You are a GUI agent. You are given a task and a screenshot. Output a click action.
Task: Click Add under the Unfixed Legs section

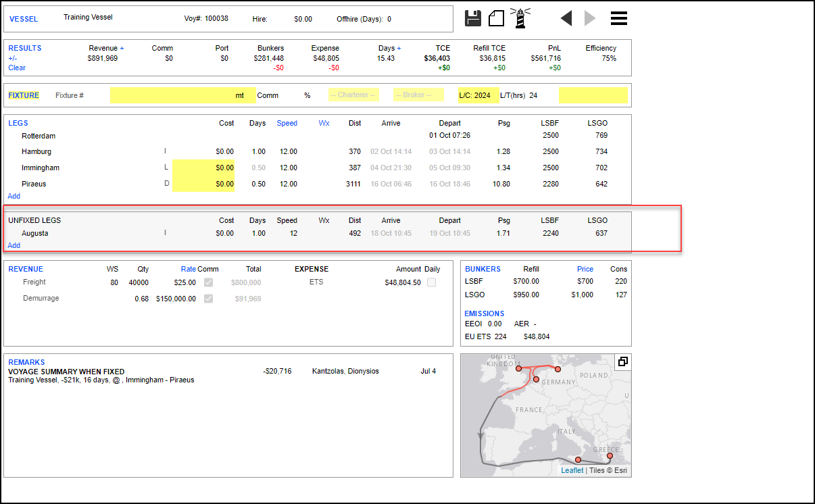(x=14, y=245)
